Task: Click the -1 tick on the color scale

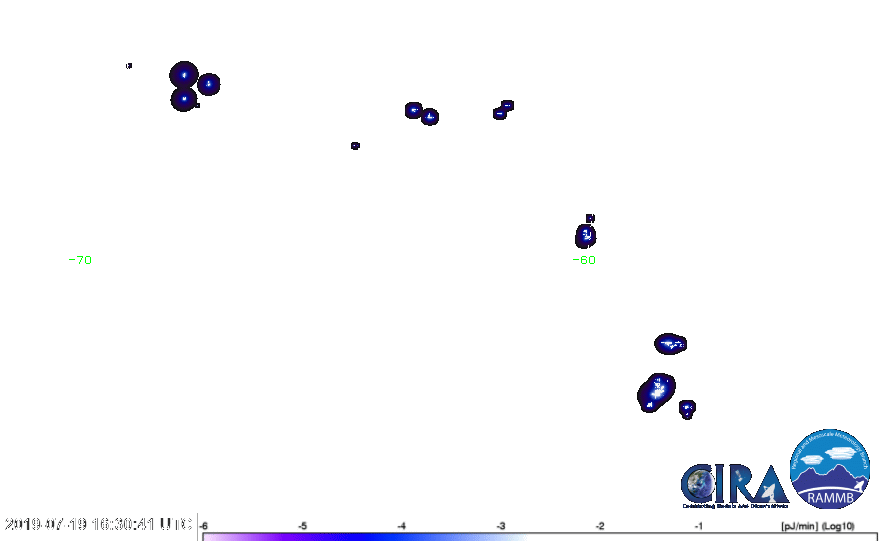Action: (698, 525)
